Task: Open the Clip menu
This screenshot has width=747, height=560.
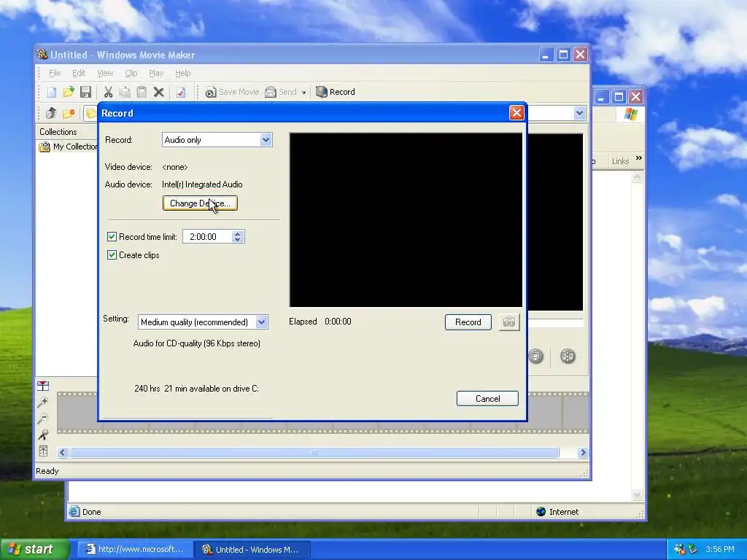Action: pos(131,74)
